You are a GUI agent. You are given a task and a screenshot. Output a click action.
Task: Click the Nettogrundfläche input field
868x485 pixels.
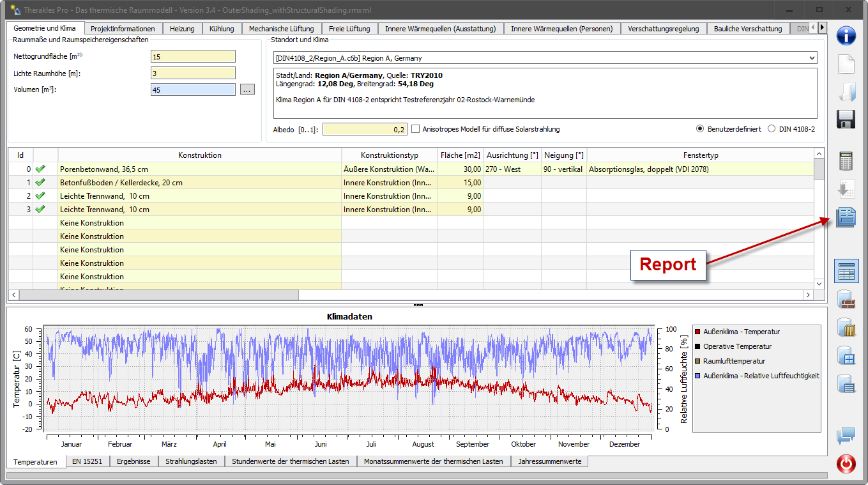[x=193, y=57]
